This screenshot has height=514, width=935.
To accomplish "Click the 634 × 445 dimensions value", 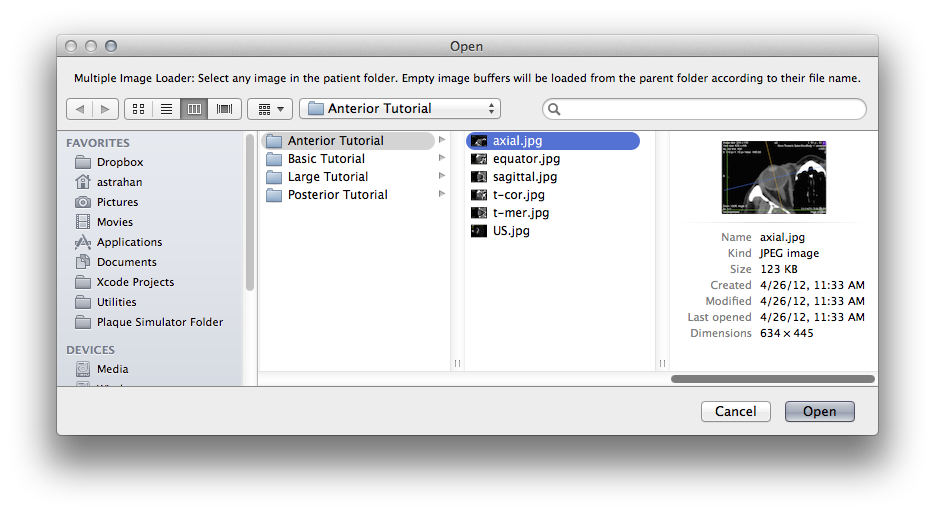I will pyautogui.click(x=787, y=333).
